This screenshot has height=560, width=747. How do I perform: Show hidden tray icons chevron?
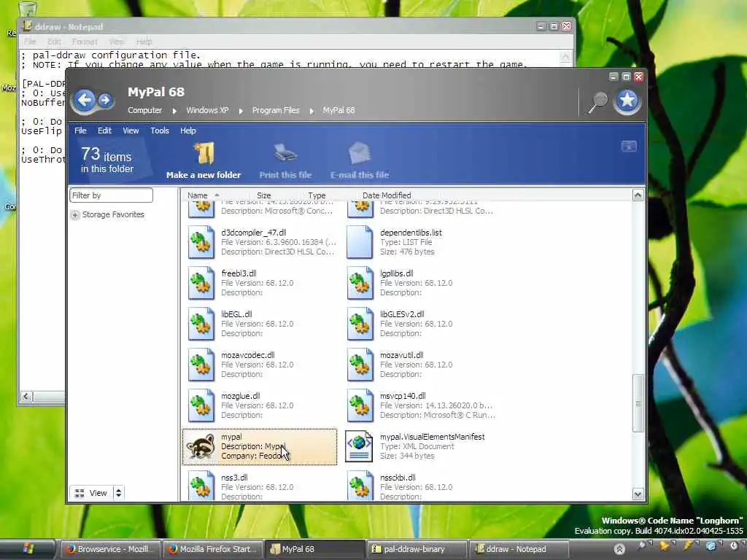619,549
